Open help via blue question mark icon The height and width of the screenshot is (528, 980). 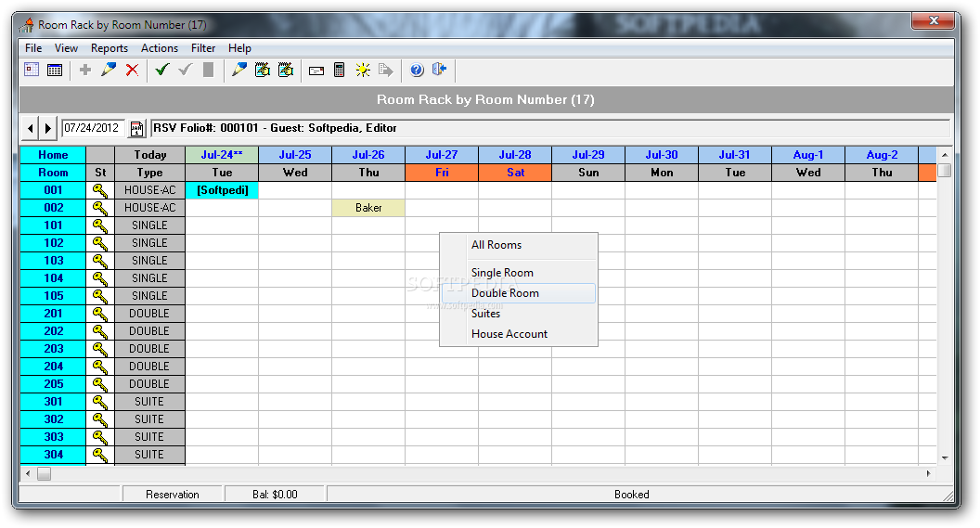coord(417,70)
